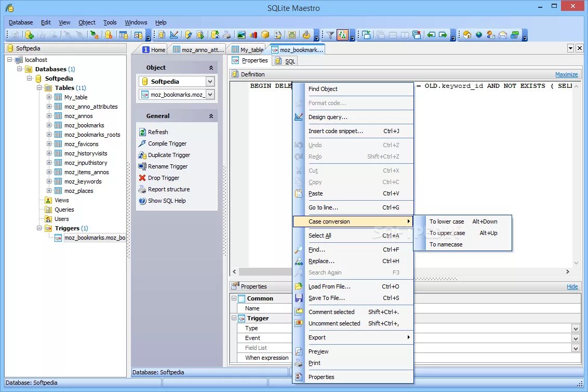Screen dimensions: 588x392
Task: Open the Database menu
Action: [x=21, y=22]
